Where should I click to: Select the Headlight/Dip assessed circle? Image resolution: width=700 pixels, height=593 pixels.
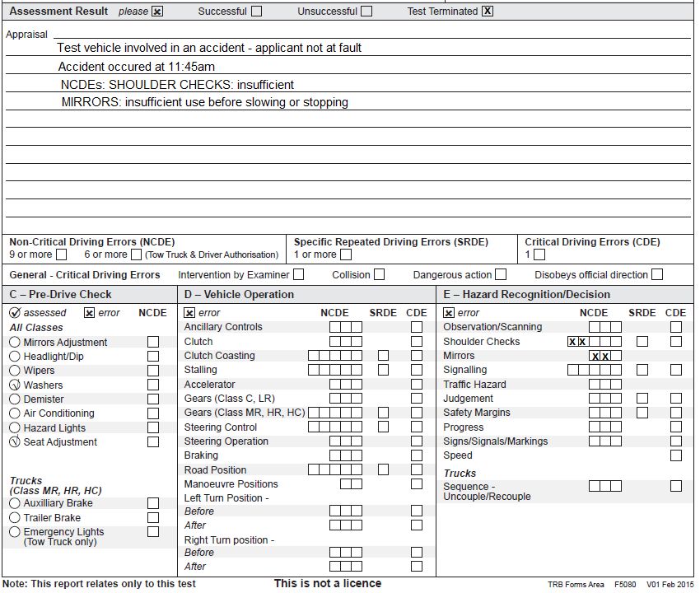pyautogui.click(x=15, y=357)
